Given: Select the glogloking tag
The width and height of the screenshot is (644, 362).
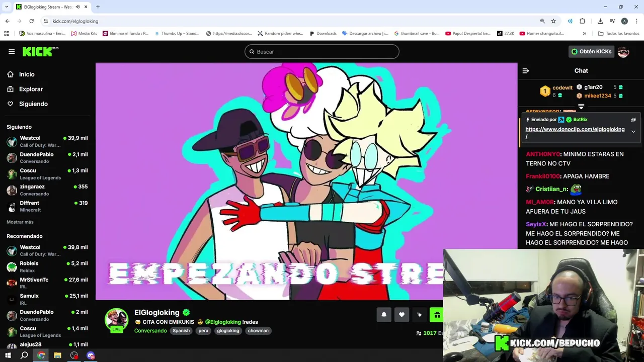Looking at the screenshot, I should [228, 331].
